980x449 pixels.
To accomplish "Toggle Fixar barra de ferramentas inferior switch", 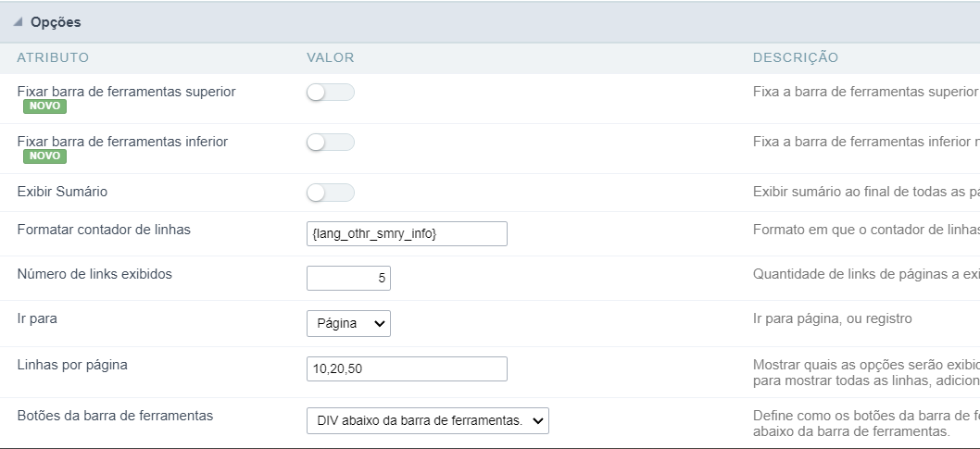I will tap(330, 143).
